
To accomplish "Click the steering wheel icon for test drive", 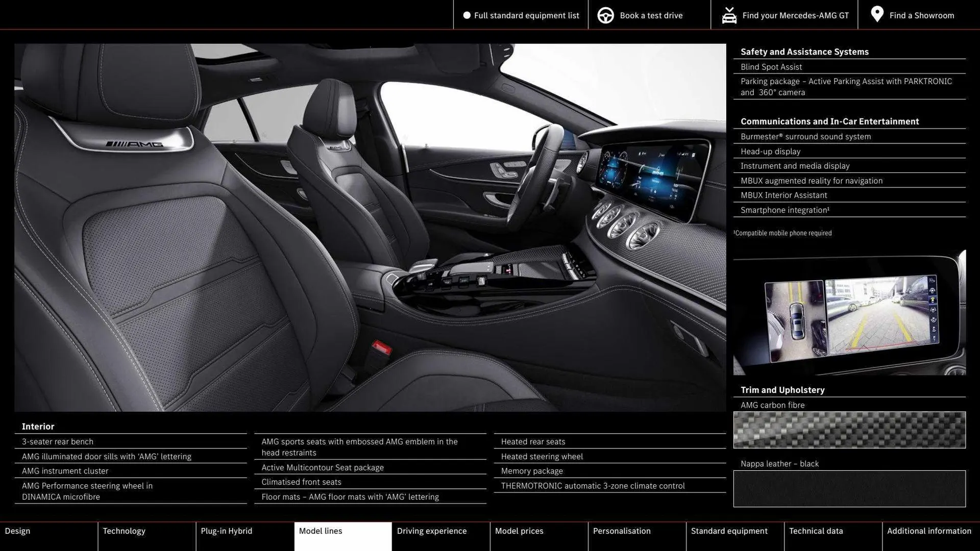I will coord(605,15).
